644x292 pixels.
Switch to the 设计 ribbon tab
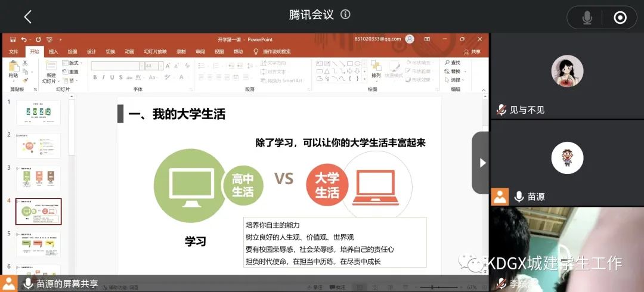coord(91,52)
